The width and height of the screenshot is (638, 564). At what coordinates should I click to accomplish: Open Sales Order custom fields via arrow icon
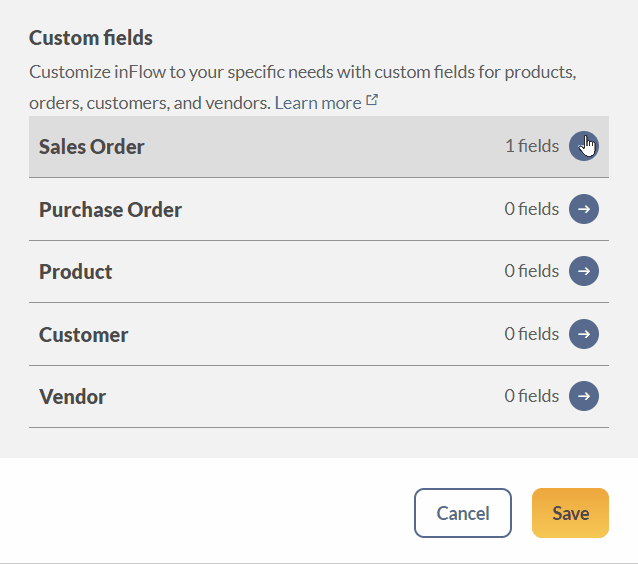[583, 146]
